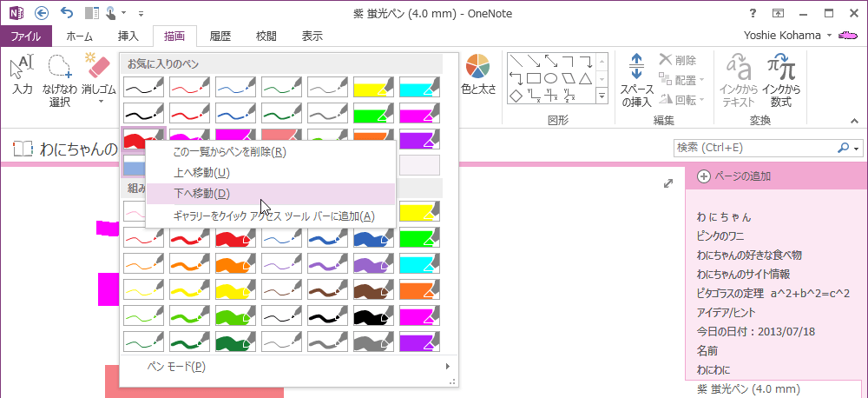Viewport: 868px width, 398px height.
Task: Choose the thick brown built-in pen
Action: click(373, 289)
